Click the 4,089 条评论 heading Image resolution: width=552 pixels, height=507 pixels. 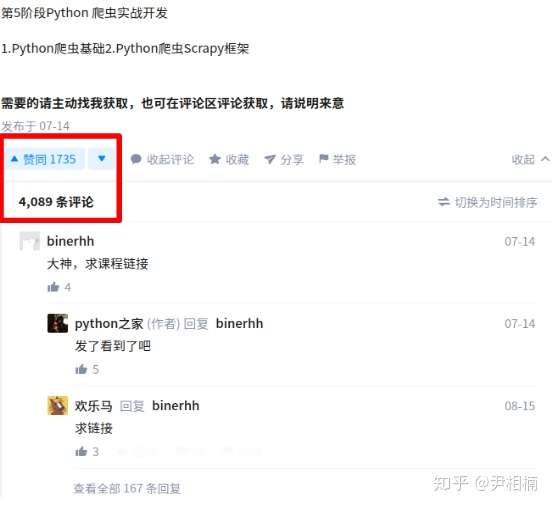point(56,202)
